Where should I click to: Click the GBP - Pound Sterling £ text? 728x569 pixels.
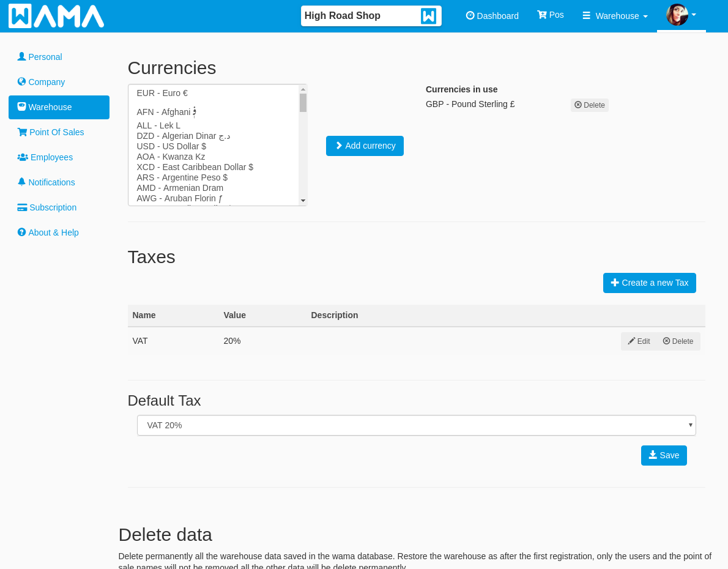tap(470, 105)
